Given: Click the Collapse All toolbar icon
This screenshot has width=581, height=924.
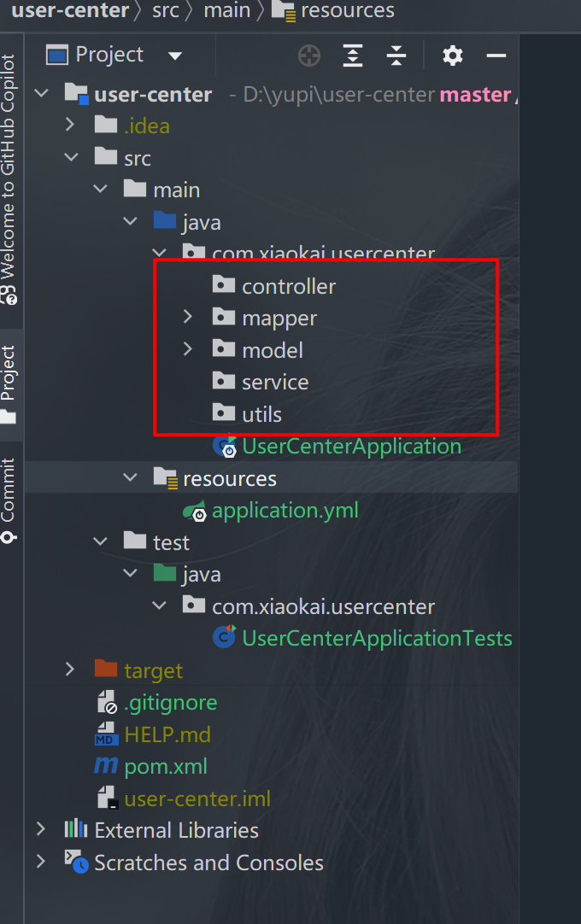Looking at the screenshot, I should coord(396,56).
